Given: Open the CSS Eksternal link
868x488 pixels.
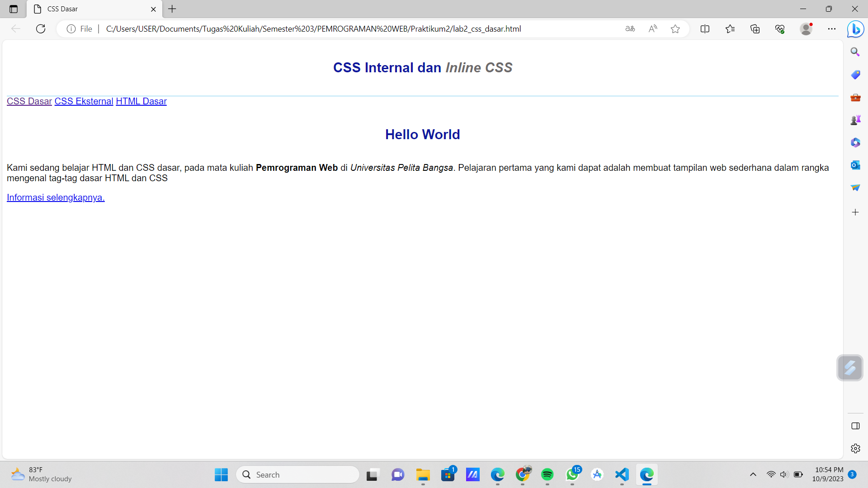Looking at the screenshot, I should (x=83, y=101).
